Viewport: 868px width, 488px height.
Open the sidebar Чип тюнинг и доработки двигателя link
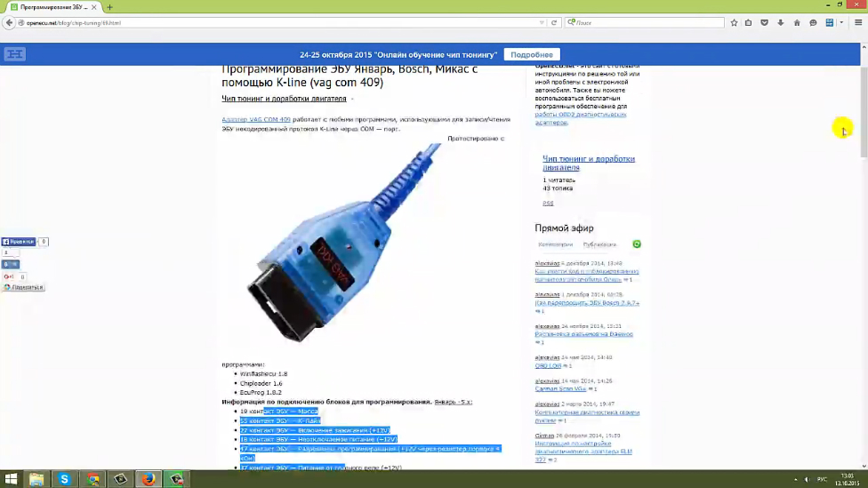(x=589, y=163)
